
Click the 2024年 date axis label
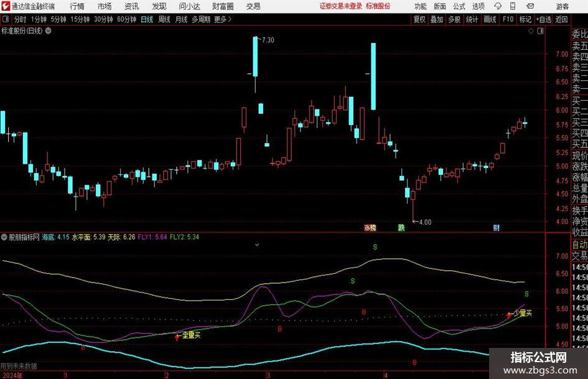click(12, 375)
